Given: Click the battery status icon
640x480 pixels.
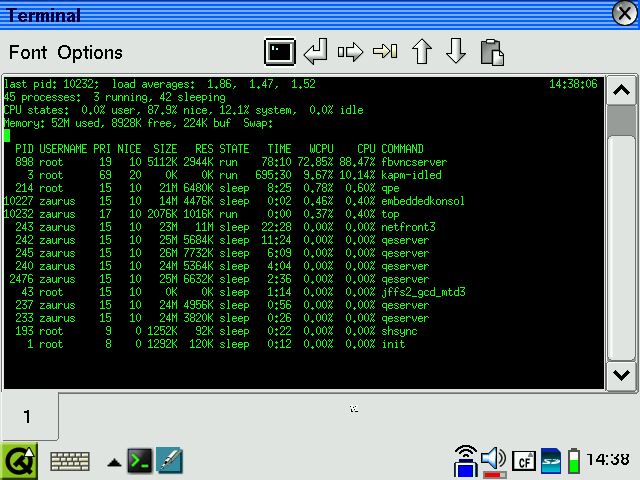Looking at the screenshot, I should (574, 461).
